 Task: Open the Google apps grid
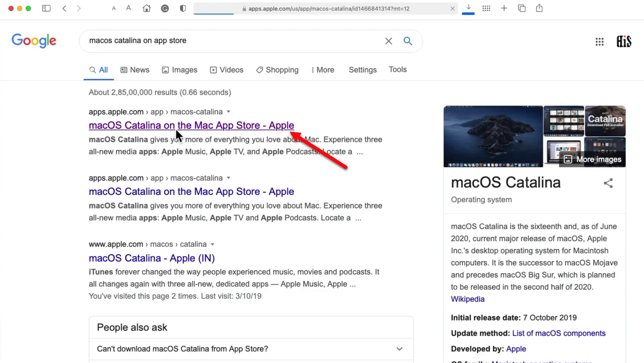click(599, 42)
